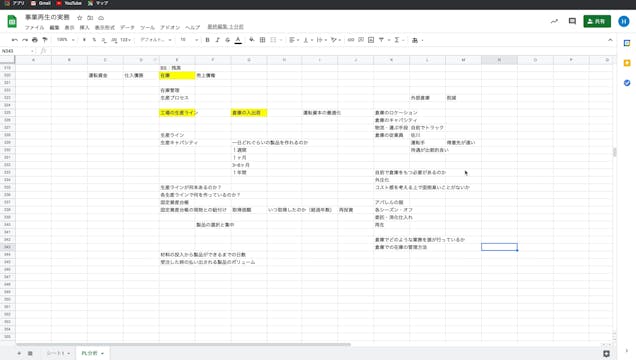
Task: Click the formula bar
Action: point(333,51)
